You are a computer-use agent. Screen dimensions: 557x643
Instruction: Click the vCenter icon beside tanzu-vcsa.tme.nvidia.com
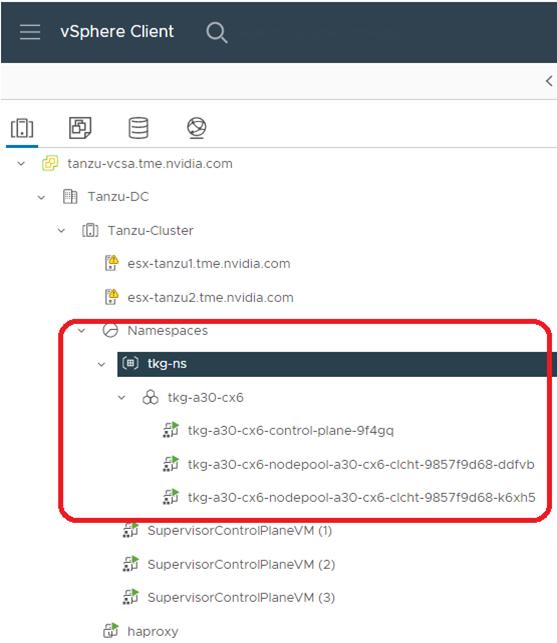(50, 163)
